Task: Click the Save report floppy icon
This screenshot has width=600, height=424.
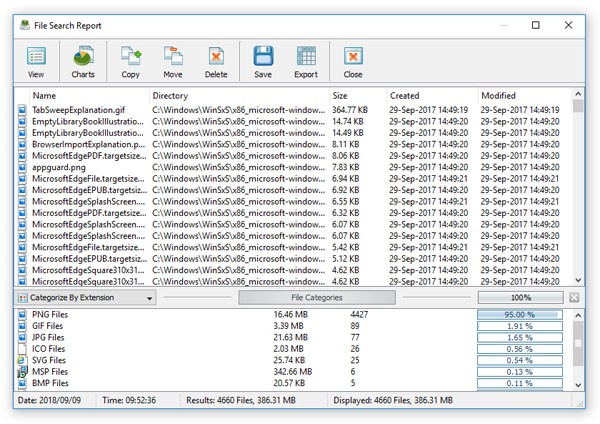Action: 263,62
